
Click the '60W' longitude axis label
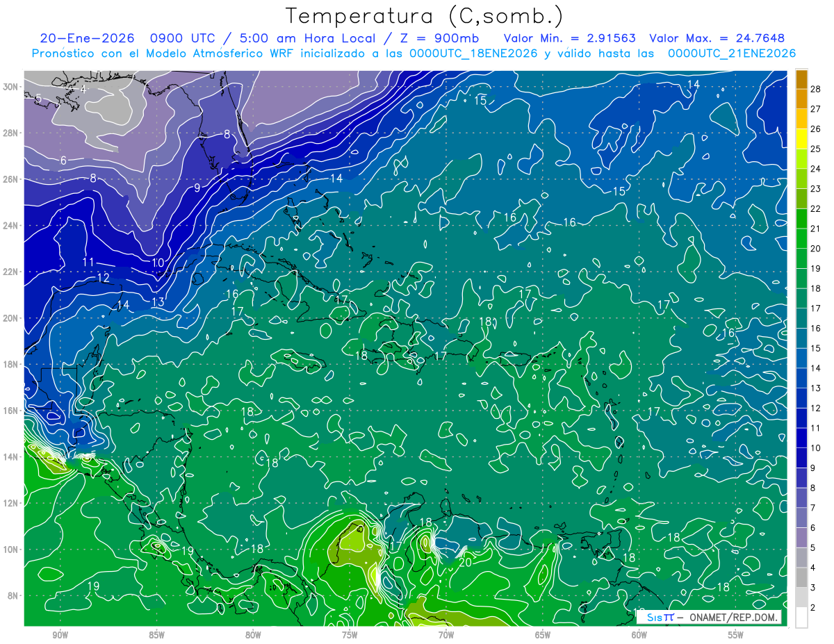pos(639,636)
